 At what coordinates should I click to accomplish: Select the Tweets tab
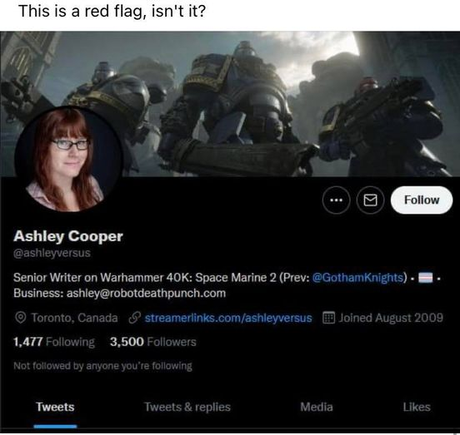point(55,407)
